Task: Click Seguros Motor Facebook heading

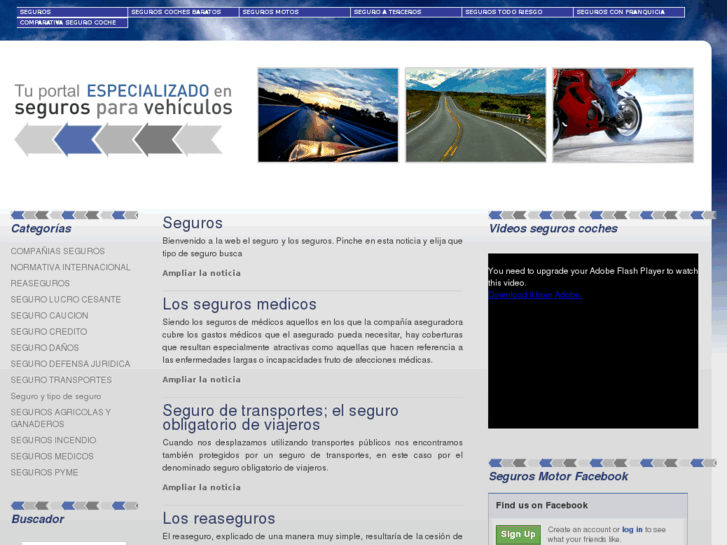Action: (559, 476)
